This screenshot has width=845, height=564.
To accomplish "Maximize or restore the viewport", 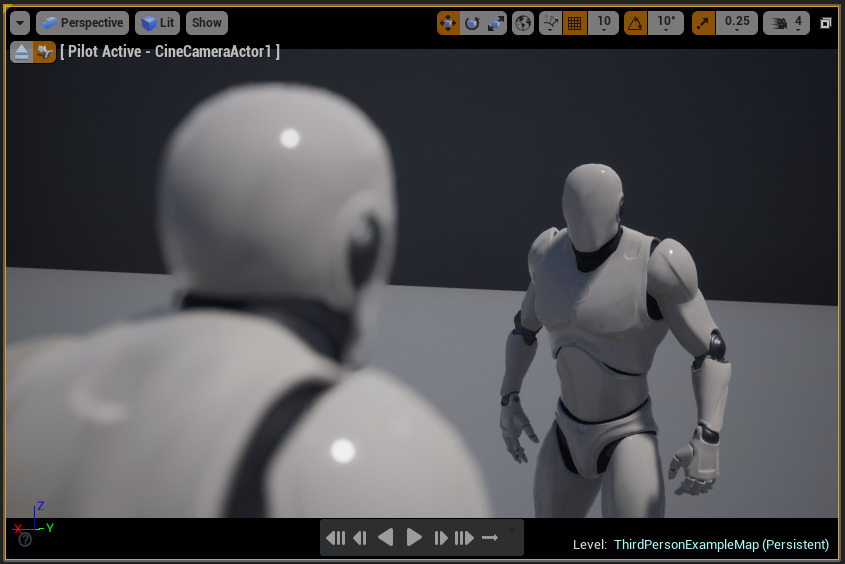I will click(x=826, y=23).
